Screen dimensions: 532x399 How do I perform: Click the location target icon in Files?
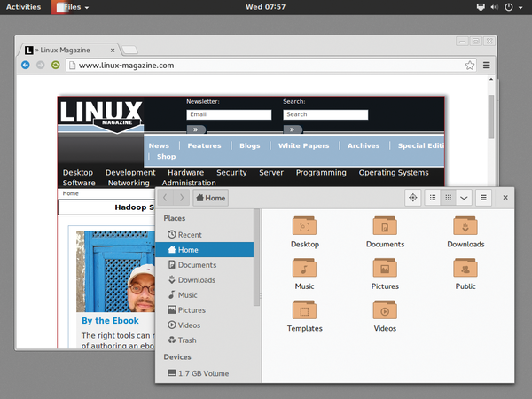(413, 198)
